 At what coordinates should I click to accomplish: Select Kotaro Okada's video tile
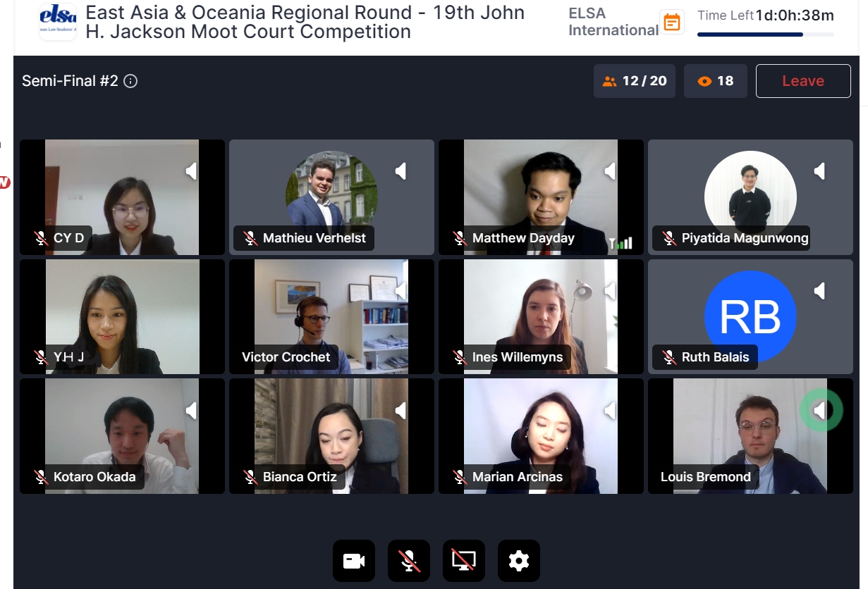pyautogui.click(x=122, y=436)
